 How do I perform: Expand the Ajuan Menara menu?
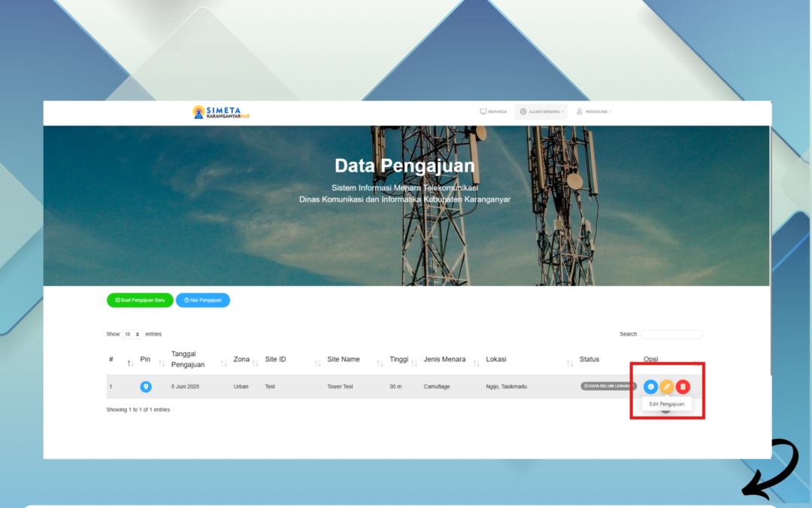coord(541,111)
